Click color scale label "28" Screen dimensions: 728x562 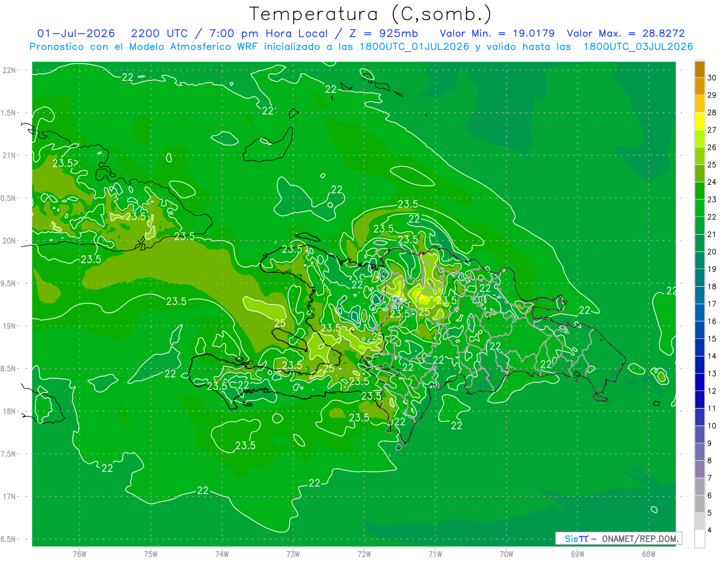712,112
